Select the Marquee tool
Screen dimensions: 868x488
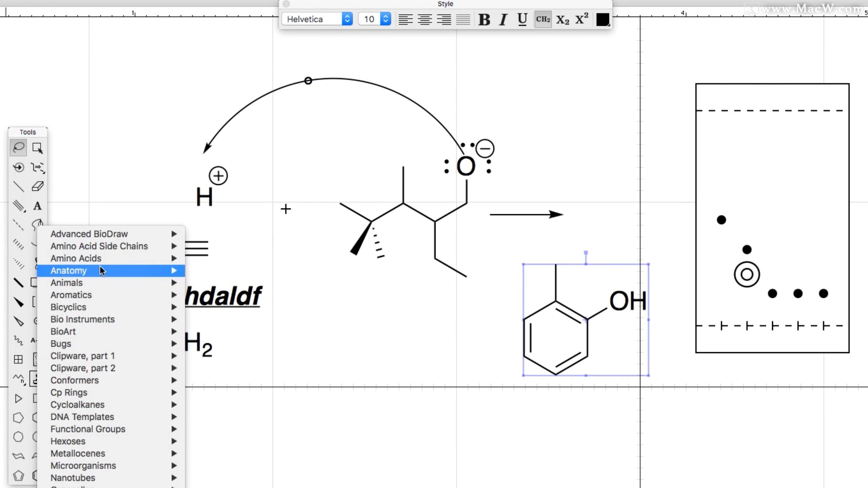pyautogui.click(x=37, y=148)
